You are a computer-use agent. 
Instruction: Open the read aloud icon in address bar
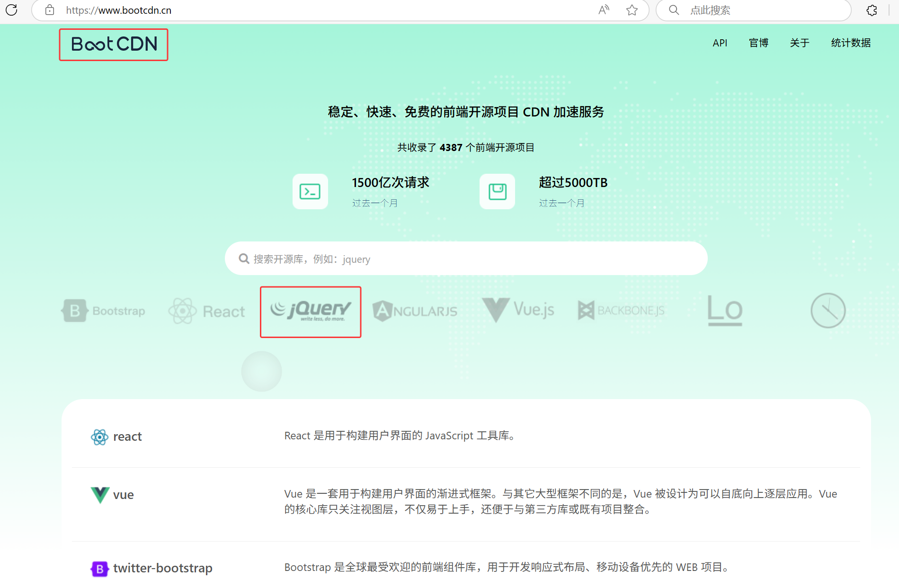point(604,10)
